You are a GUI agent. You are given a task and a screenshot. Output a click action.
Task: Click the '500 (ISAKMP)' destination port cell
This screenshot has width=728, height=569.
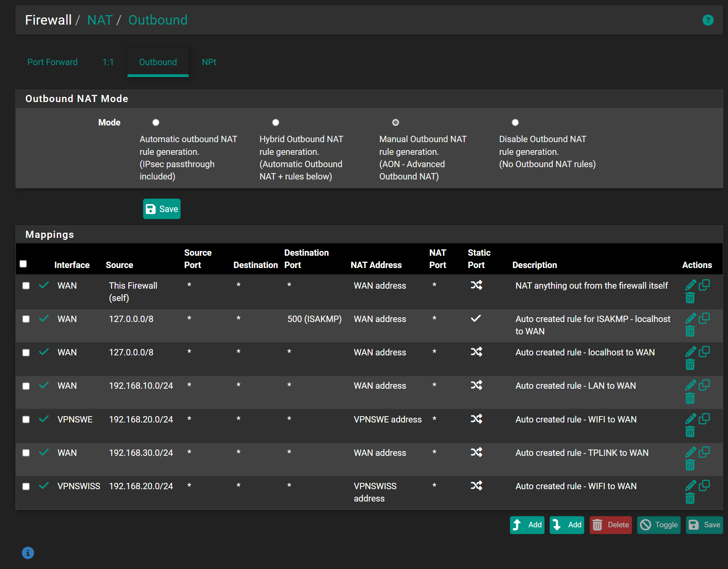pos(315,319)
